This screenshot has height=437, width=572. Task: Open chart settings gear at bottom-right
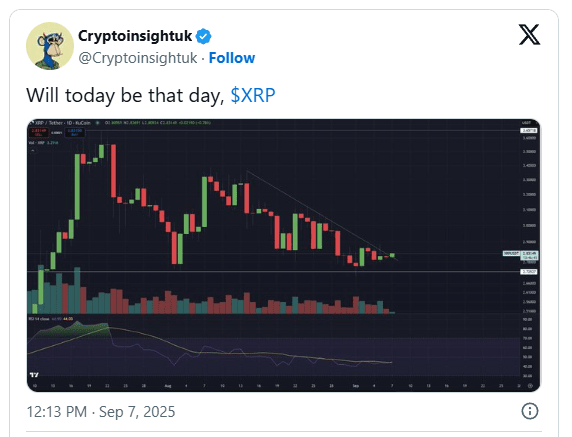(531, 386)
